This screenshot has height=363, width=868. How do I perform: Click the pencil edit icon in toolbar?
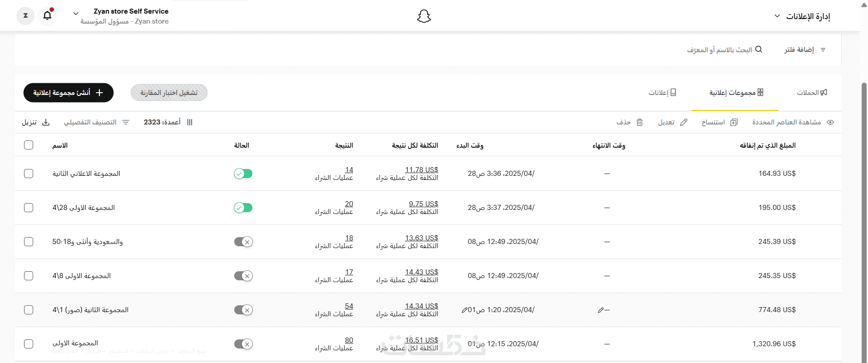pyautogui.click(x=684, y=122)
